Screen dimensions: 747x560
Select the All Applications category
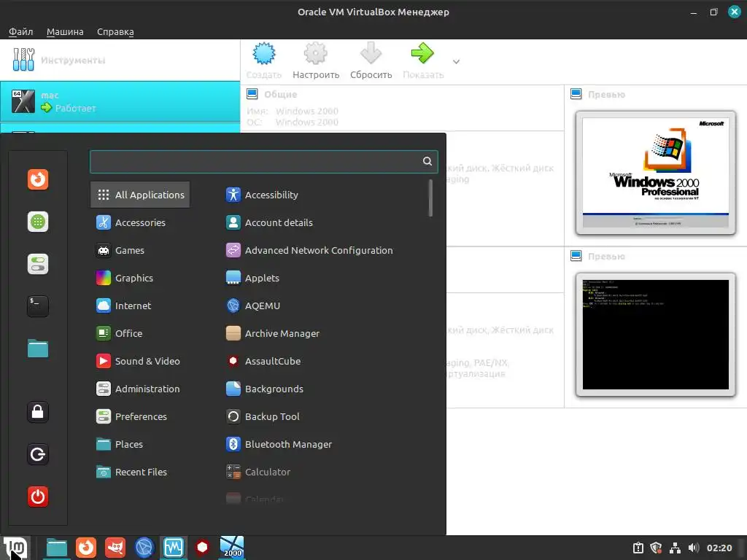(x=140, y=195)
